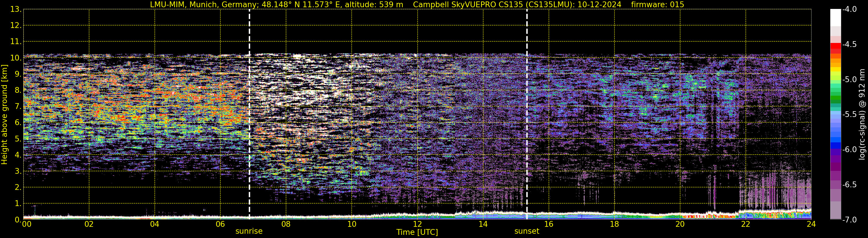Click the red band in the colorbar
Viewport: 868px width, 238px height.
pos(836,45)
